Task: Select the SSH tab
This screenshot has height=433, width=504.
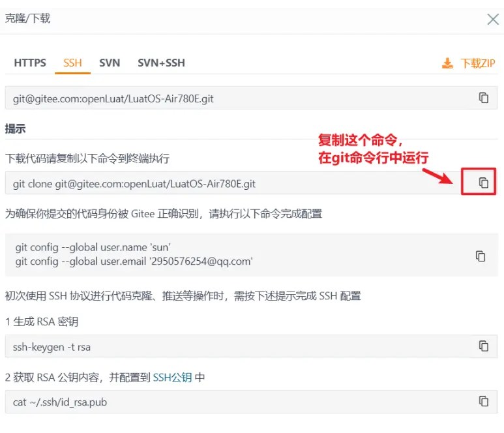Action: [x=72, y=63]
